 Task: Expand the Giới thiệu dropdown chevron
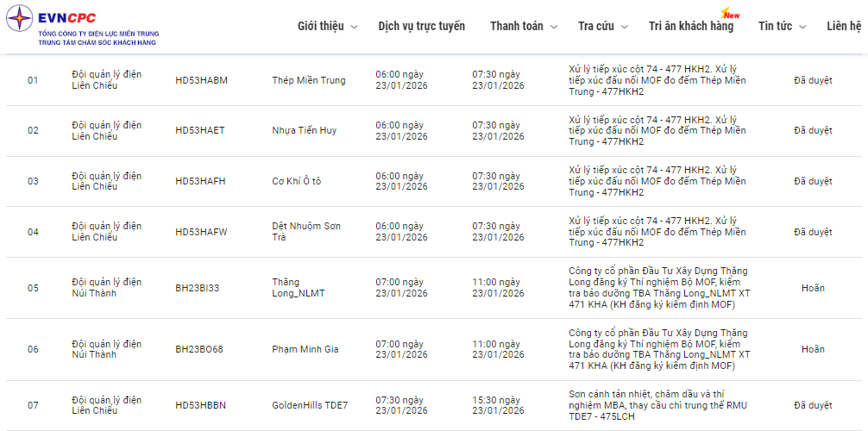point(354,27)
